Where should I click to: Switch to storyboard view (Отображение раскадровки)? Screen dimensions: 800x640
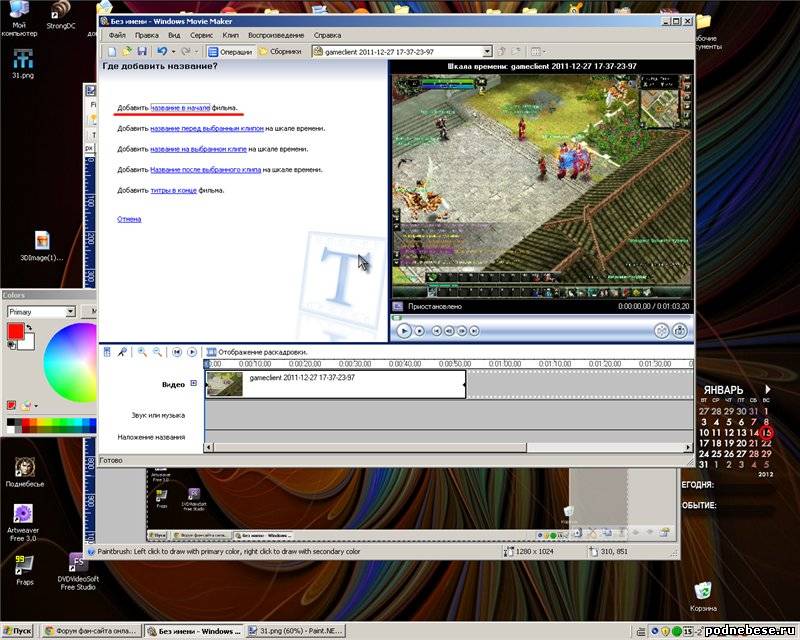[257, 352]
